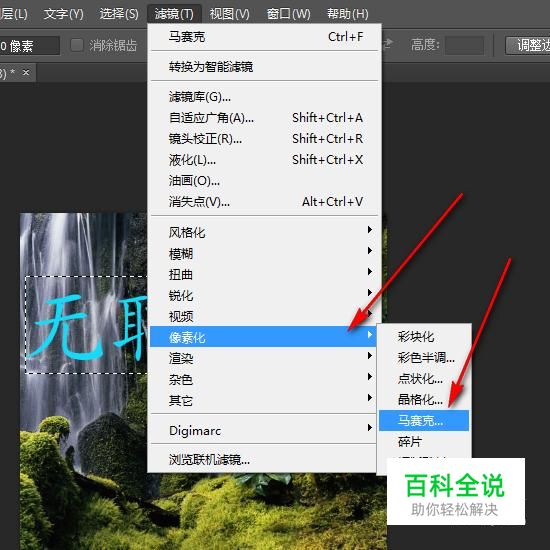The width and height of the screenshot is (550, 550).
Task: Expand the 风格化 submenu
Action: tap(263, 232)
